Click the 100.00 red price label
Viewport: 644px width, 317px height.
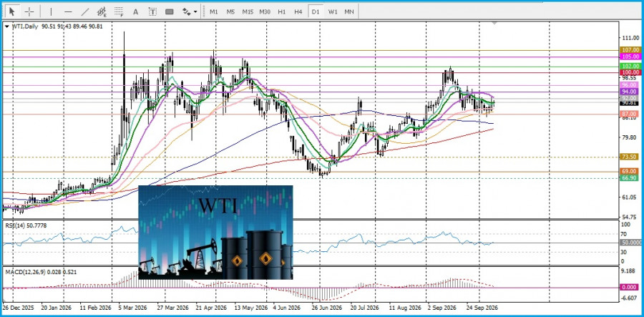coord(630,72)
